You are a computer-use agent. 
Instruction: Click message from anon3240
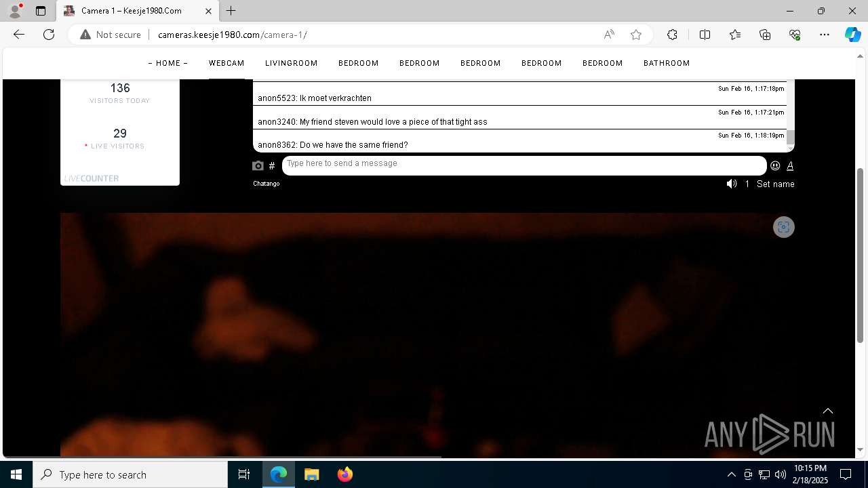click(x=372, y=122)
